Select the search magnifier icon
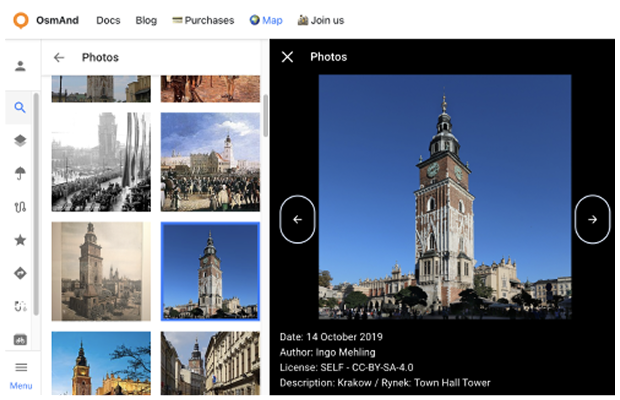620x400 pixels. pos(20,108)
